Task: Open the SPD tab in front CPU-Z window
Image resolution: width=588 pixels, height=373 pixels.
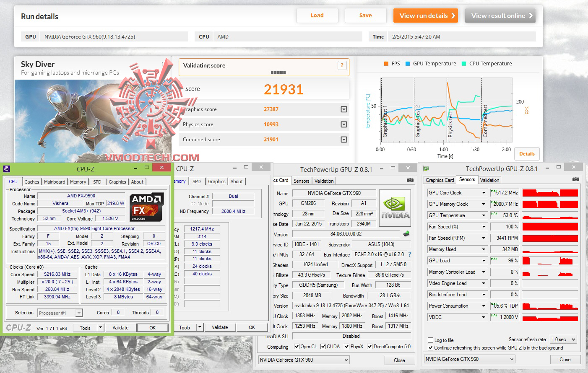Action: 97,182
